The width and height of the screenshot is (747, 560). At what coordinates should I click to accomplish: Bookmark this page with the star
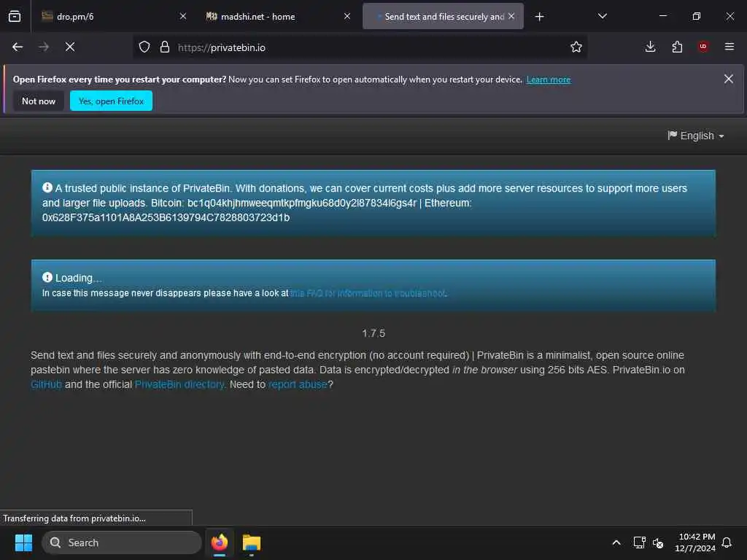coord(576,47)
